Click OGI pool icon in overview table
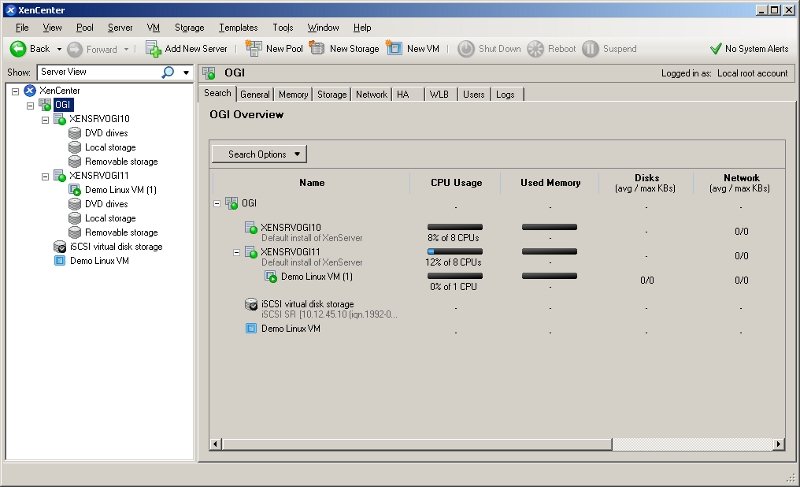Viewport: 800px width, 487px height. coord(232,203)
